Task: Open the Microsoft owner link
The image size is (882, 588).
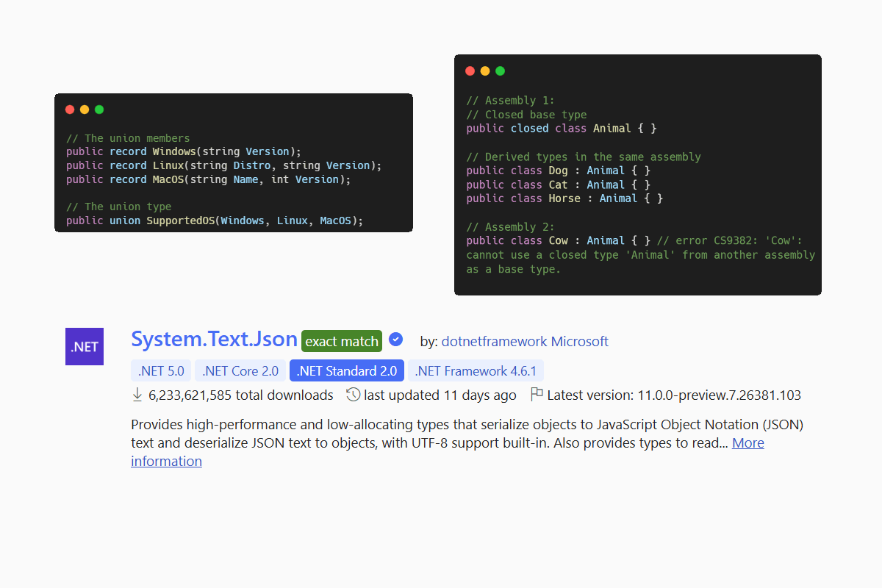Action: (580, 341)
